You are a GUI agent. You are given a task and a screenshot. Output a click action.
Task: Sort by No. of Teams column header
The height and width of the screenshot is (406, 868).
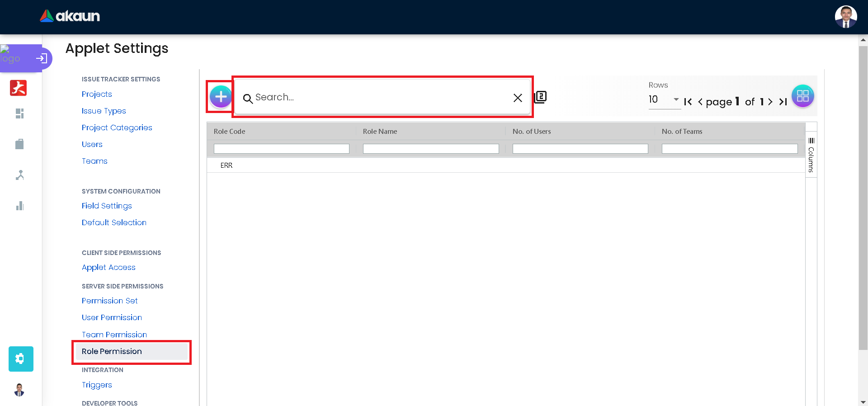point(682,132)
